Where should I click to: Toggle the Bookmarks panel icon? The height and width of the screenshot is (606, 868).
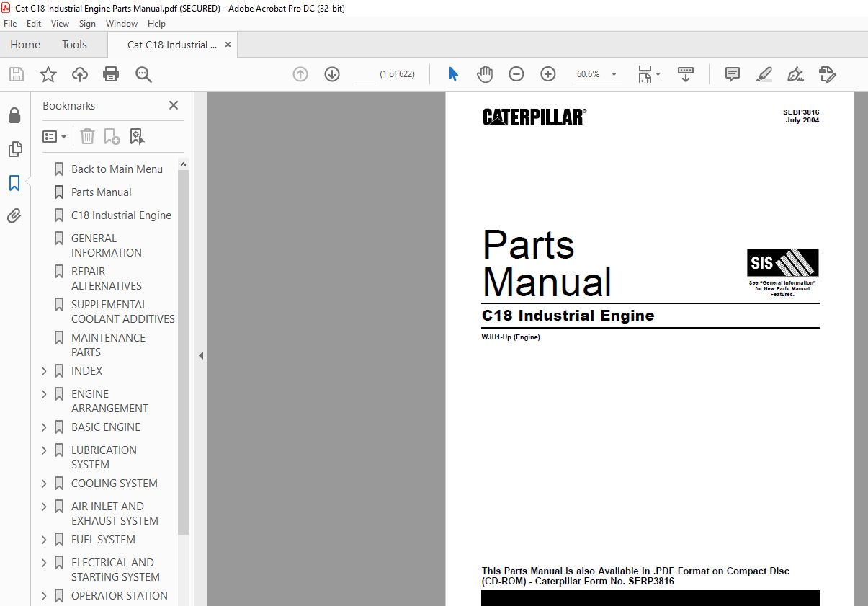(14, 183)
